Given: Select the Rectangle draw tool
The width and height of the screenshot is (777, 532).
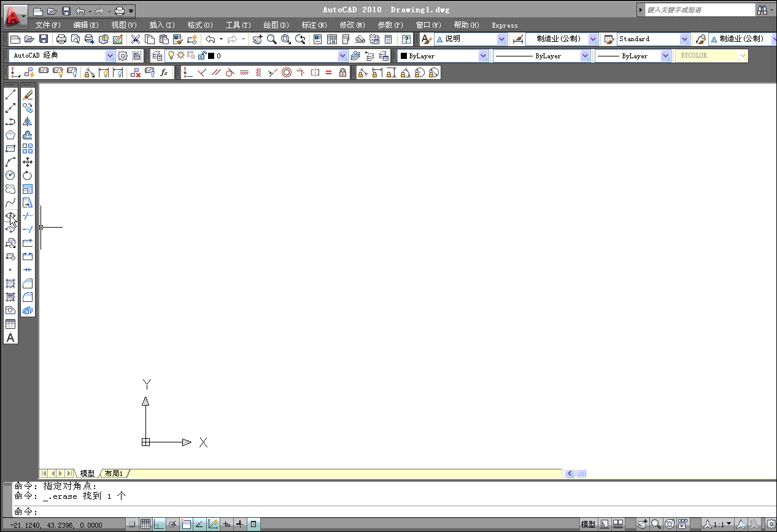Looking at the screenshot, I should pos(10,148).
